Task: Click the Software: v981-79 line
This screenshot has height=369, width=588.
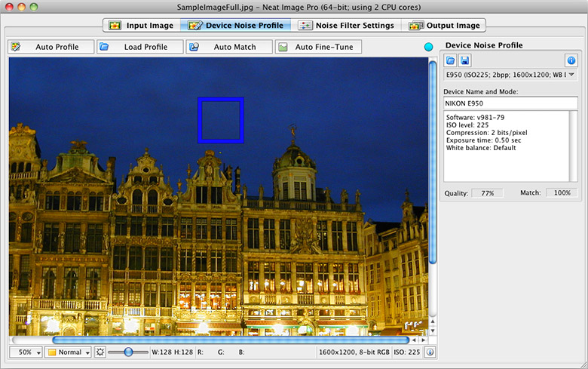Action: (475, 118)
